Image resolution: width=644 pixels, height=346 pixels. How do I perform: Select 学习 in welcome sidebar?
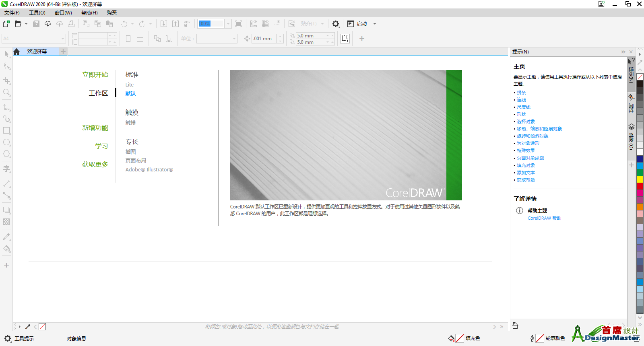click(102, 146)
